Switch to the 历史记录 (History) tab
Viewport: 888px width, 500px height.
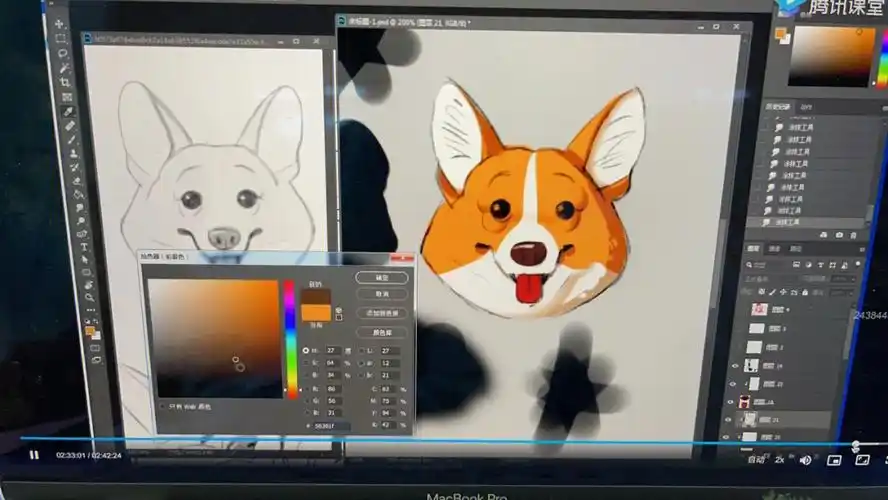pyautogui.click(x=778, y=106)
